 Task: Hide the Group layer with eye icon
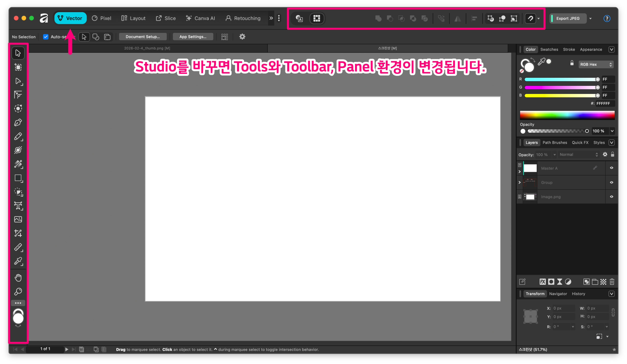coord(611,182)
